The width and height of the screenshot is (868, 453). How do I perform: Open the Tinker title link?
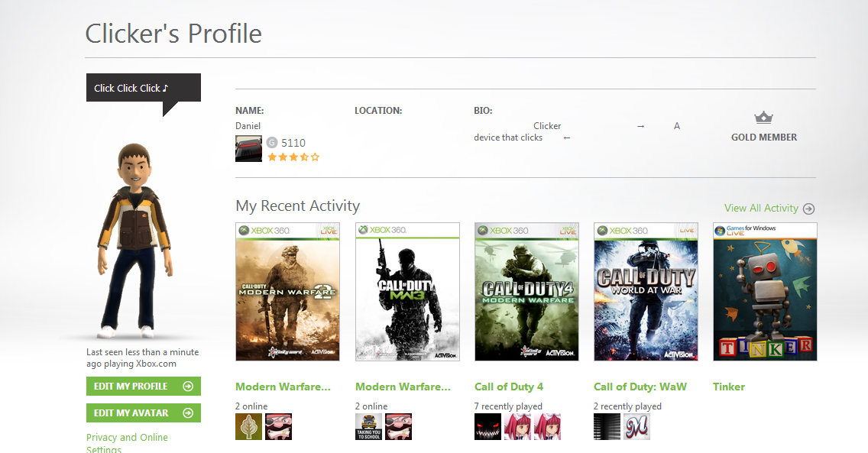click(728, 387)
